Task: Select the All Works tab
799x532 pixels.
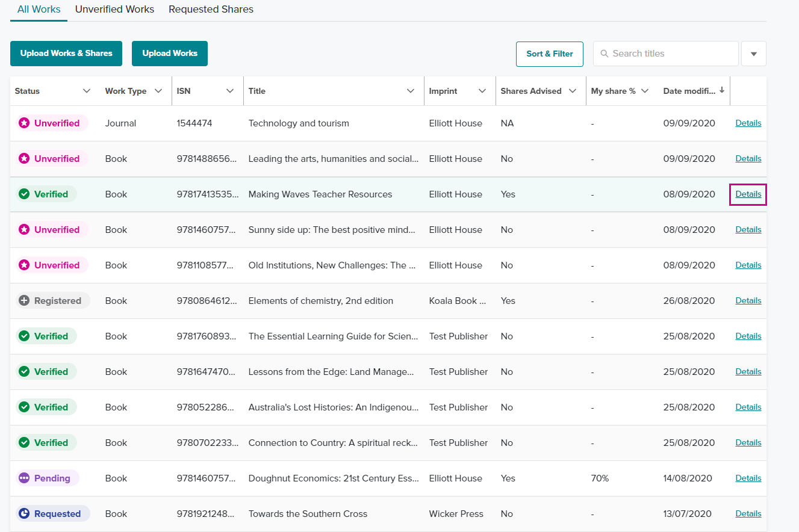Action: (x=39, y=9)
